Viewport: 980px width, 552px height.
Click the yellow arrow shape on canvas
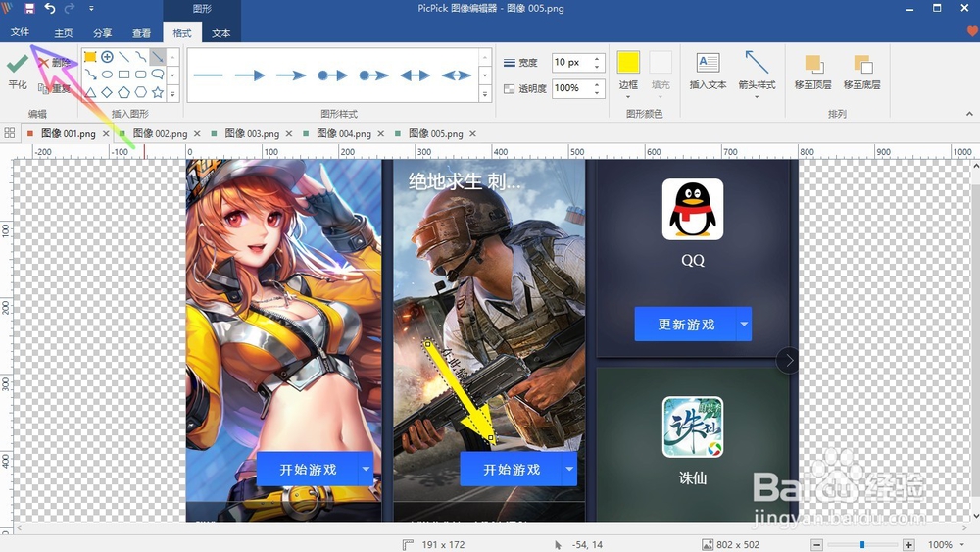click(460, 394)
